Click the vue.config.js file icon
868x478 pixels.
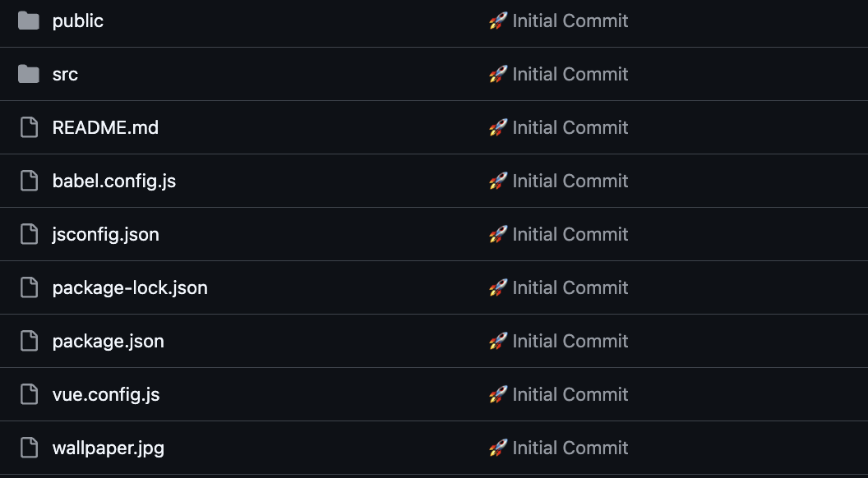(x=29, y=394)
